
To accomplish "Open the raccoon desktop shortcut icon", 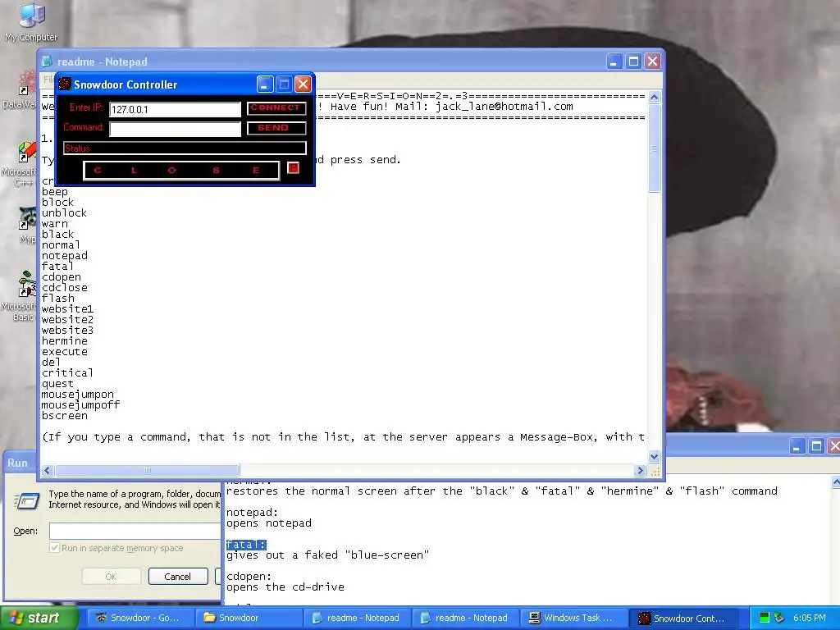I will point(27,218).
